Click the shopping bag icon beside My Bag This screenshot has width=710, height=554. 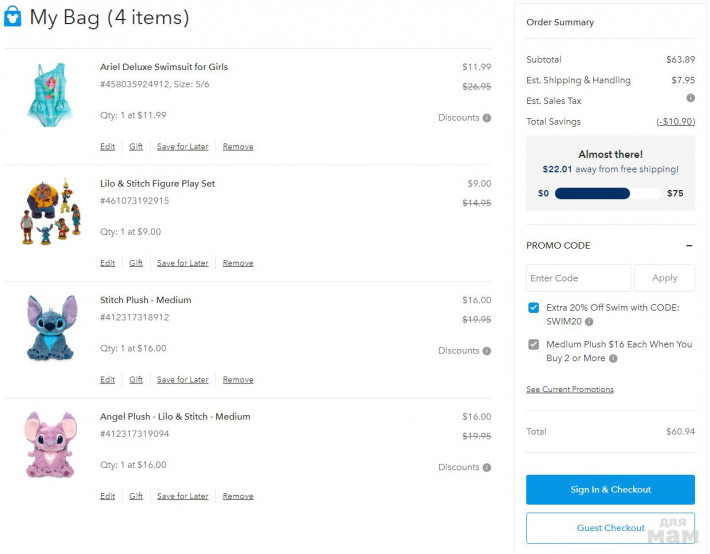coord(13,18)
